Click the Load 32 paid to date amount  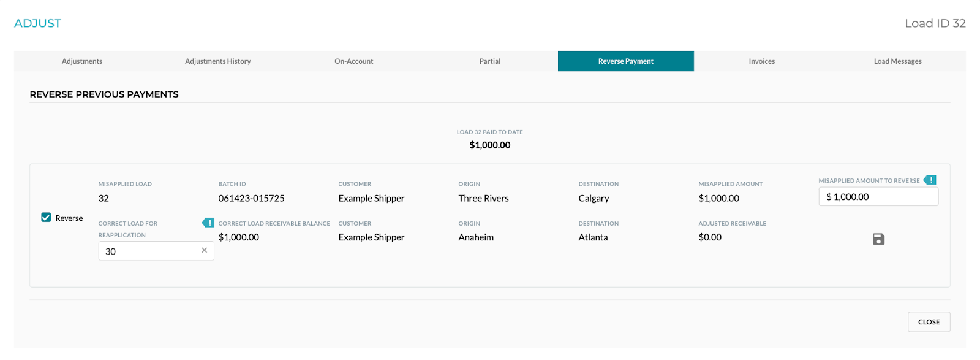pyautogui.click(x=490, y=145)
